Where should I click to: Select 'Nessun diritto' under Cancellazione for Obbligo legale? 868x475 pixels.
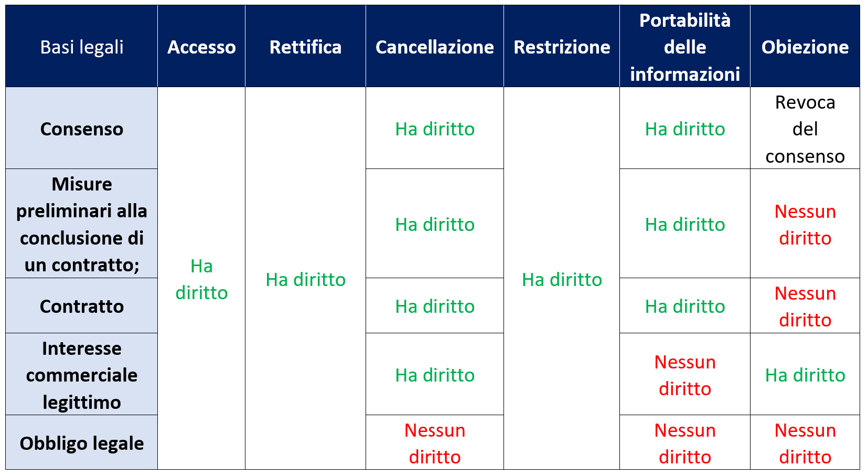point(435,442)
